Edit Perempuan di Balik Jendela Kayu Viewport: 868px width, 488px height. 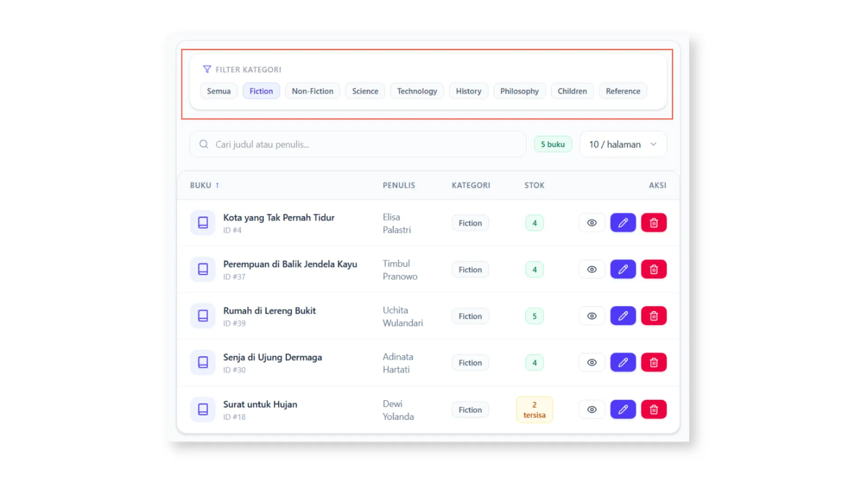point(623,269)
